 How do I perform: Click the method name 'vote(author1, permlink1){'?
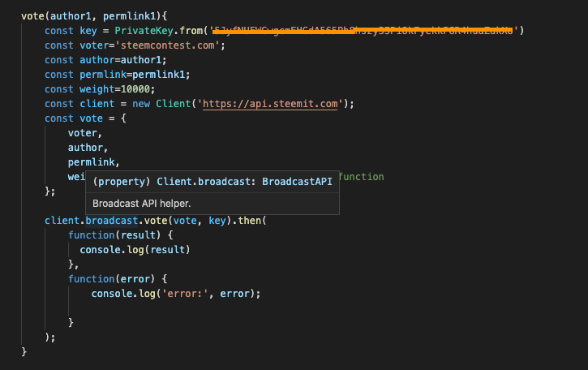pos(94,16)
